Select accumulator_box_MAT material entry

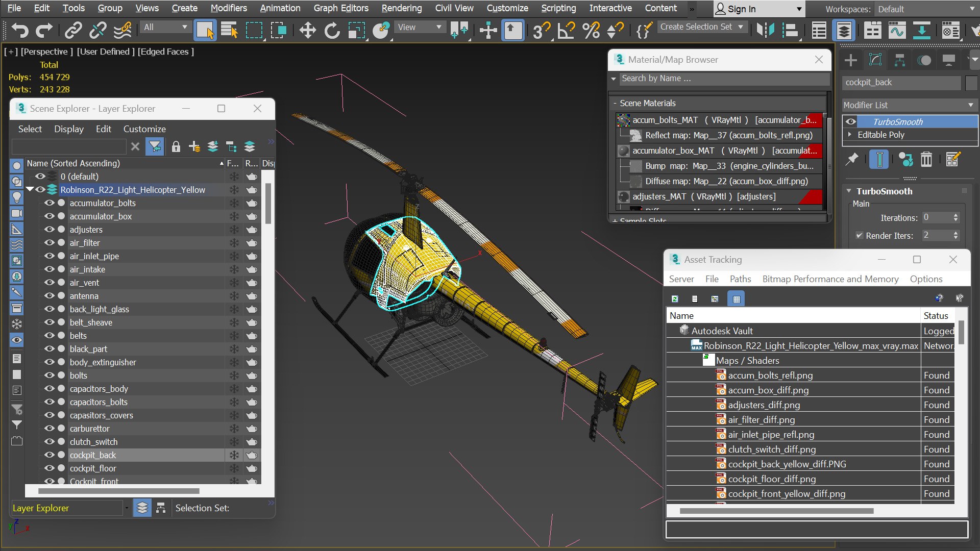[720, 151]
